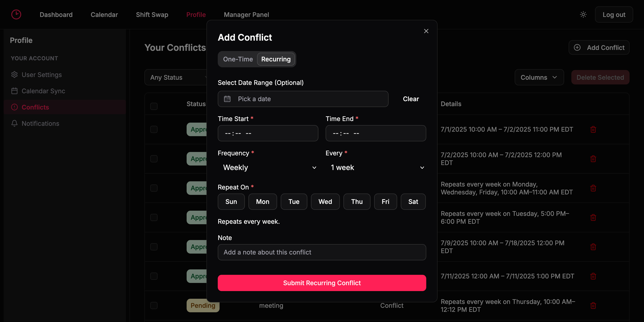Click the app logo clock icon
The height and width of the screenshot is (322, 644).
click(16, 14)
